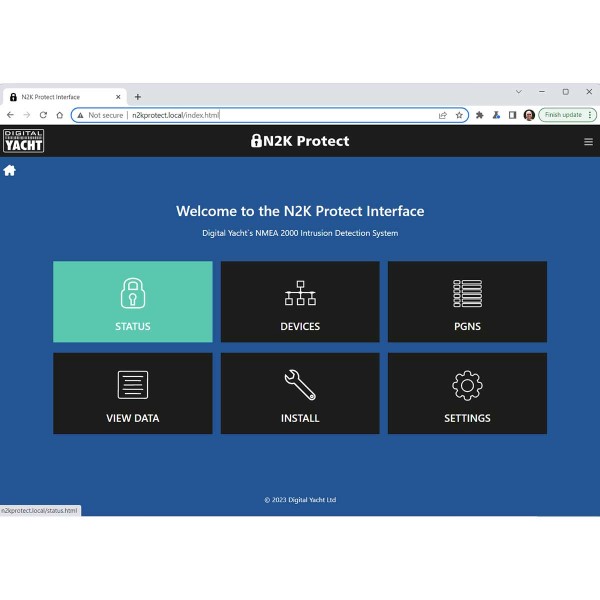Open the PGNs list tile

point(467,302)
